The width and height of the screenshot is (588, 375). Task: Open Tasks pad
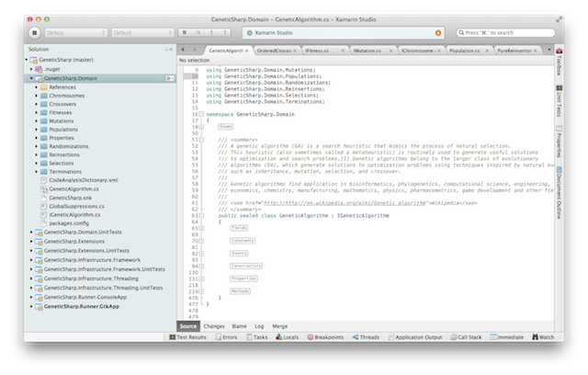click(257, 337)
